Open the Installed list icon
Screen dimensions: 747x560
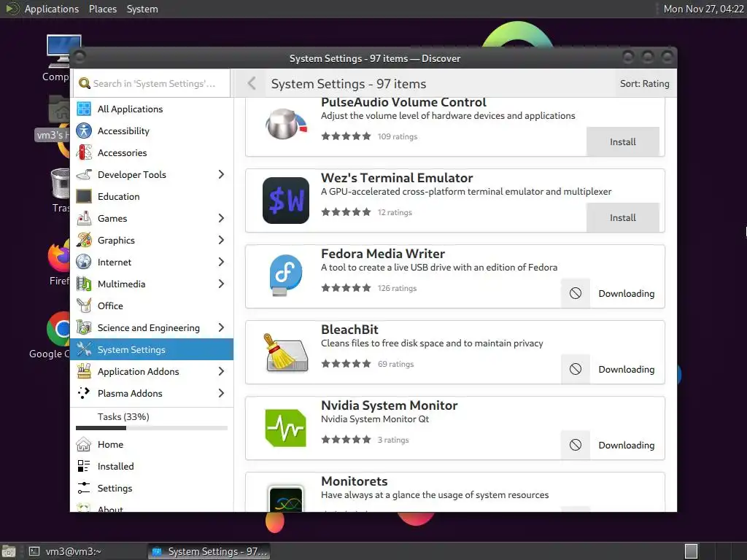click(84, 466)
